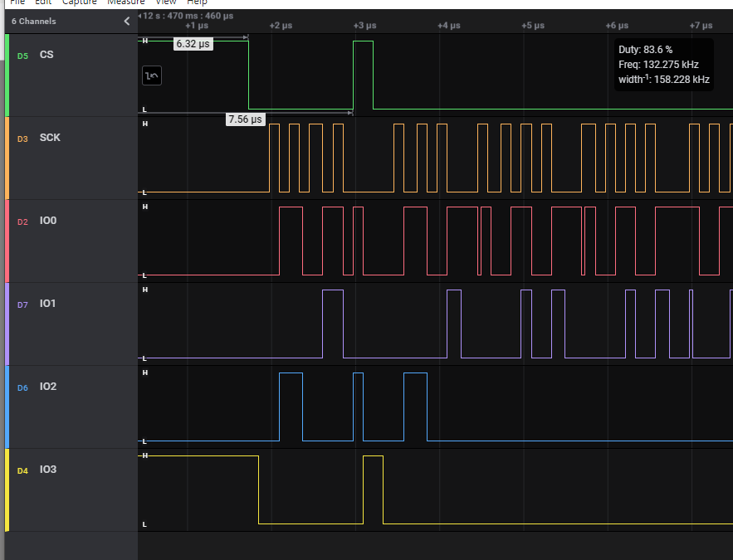733x560 pixels.
Task: Click the +7 µs timeline marker
Action: tap(701, 25)
